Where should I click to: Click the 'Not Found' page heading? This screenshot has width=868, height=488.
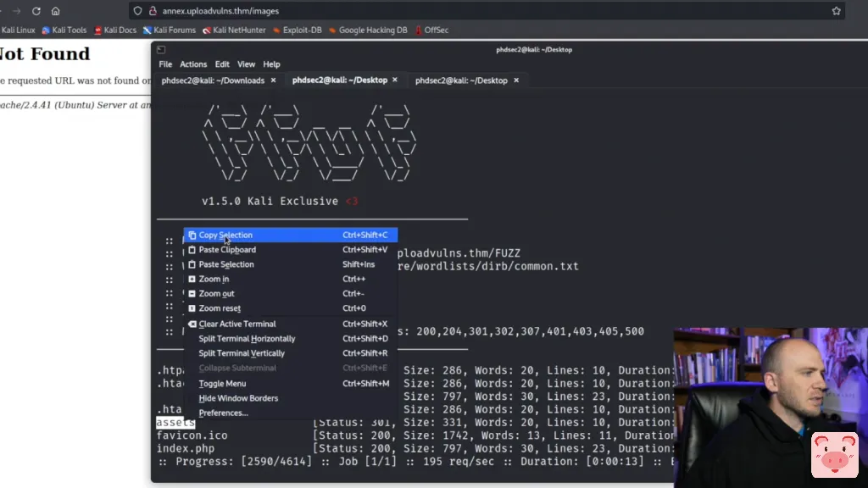[x=44, y=53]
